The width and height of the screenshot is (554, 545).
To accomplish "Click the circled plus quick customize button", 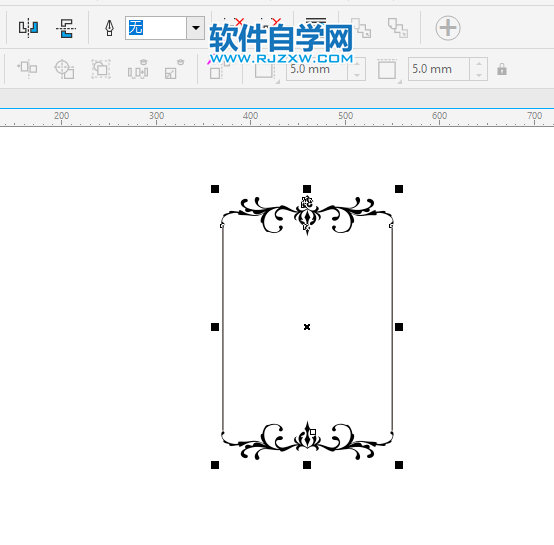I will click(x=448, y=28).
